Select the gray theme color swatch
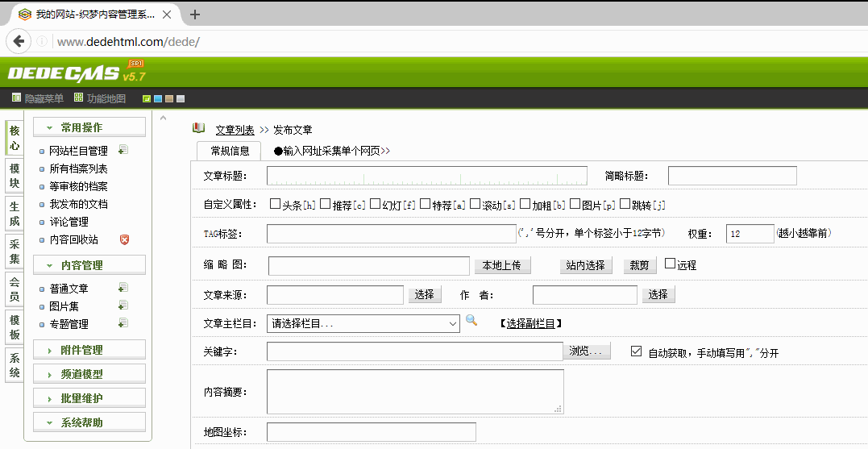 pyautogui.click(x=180, y=99)
